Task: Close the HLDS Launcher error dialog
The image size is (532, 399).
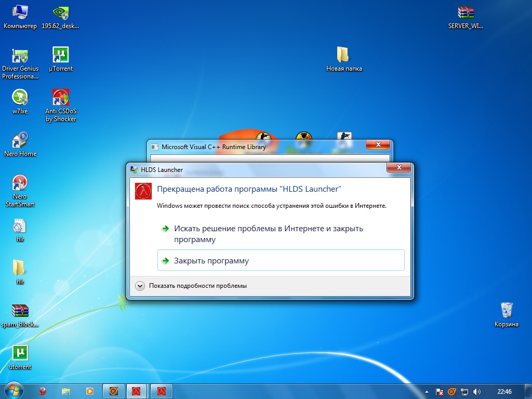Action: point(398,167)
